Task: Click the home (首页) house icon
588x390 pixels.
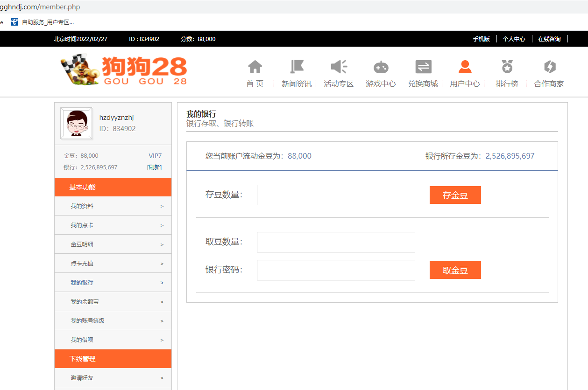Action: pos(255,67)
